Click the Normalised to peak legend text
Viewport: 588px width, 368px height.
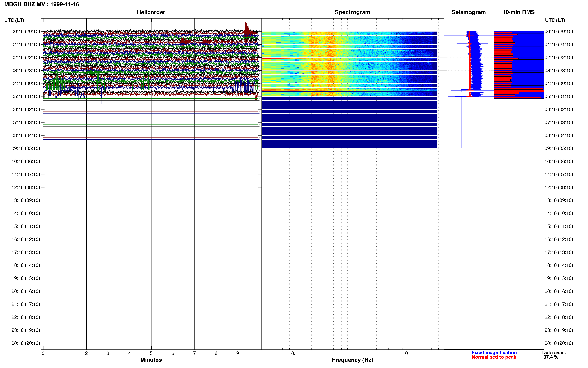pos(494,357)
